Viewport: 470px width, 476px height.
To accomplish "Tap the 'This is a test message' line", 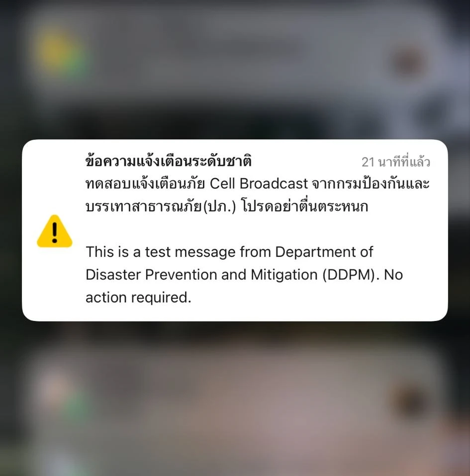I will [229, 252].
